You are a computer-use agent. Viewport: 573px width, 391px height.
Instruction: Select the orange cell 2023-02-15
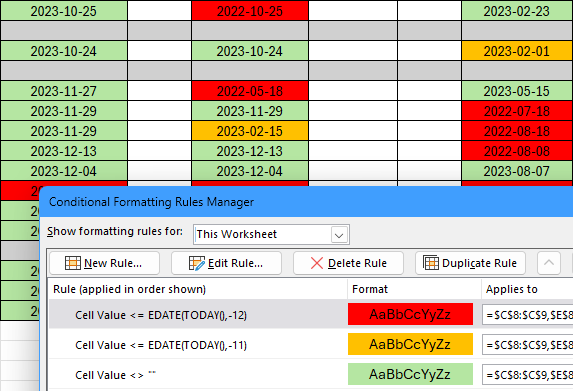[x=250, y=131]
